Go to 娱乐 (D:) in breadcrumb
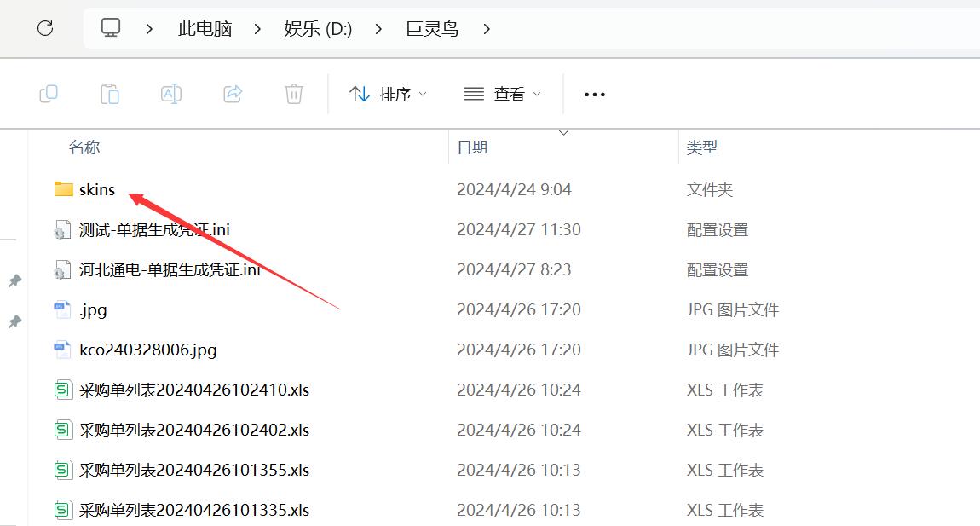980x526 pixels. (x=318, y=28)
